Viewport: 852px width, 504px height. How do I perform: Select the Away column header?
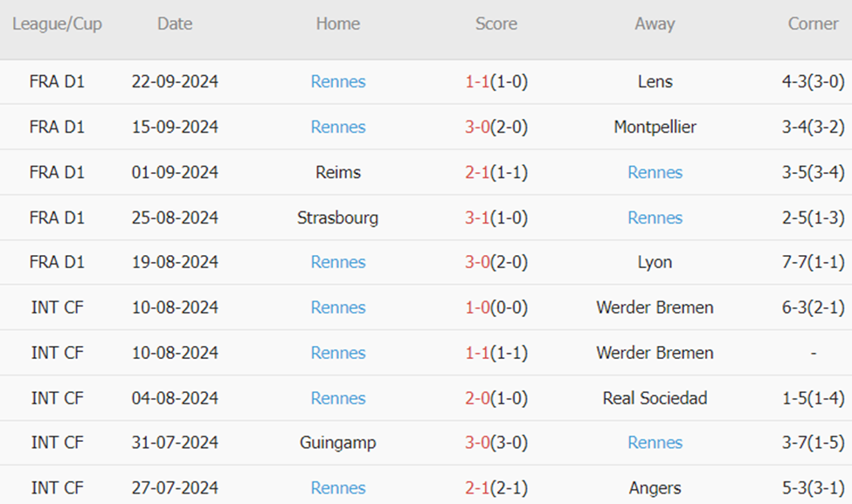[655, 24]
